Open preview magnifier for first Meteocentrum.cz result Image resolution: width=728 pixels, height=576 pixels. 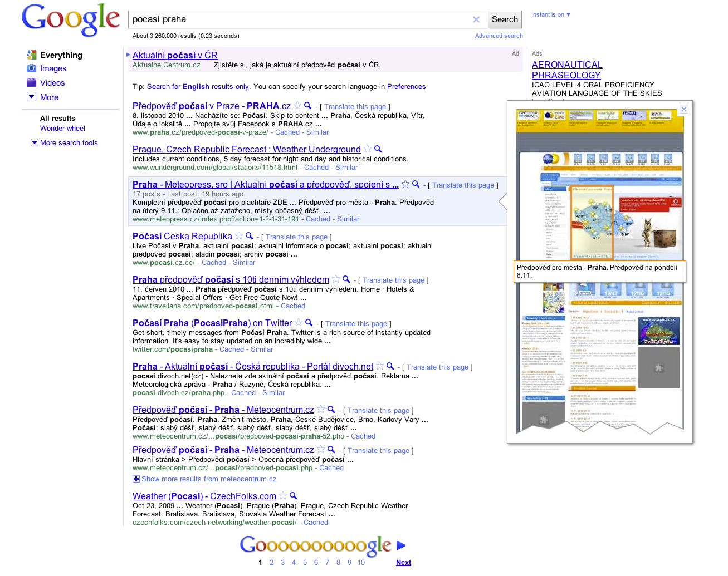point(331,409)
